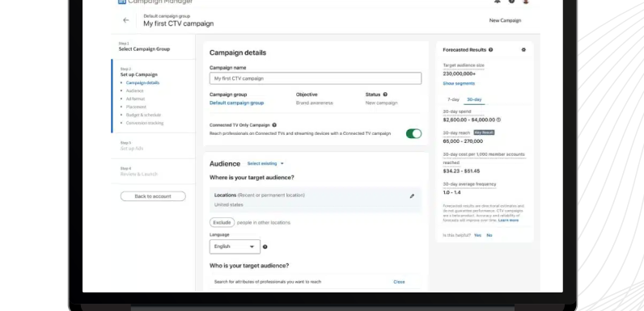This screenshot has width=644, height=311.
Task: Go to Audience section in the sidebar
Action: [135, 90]
